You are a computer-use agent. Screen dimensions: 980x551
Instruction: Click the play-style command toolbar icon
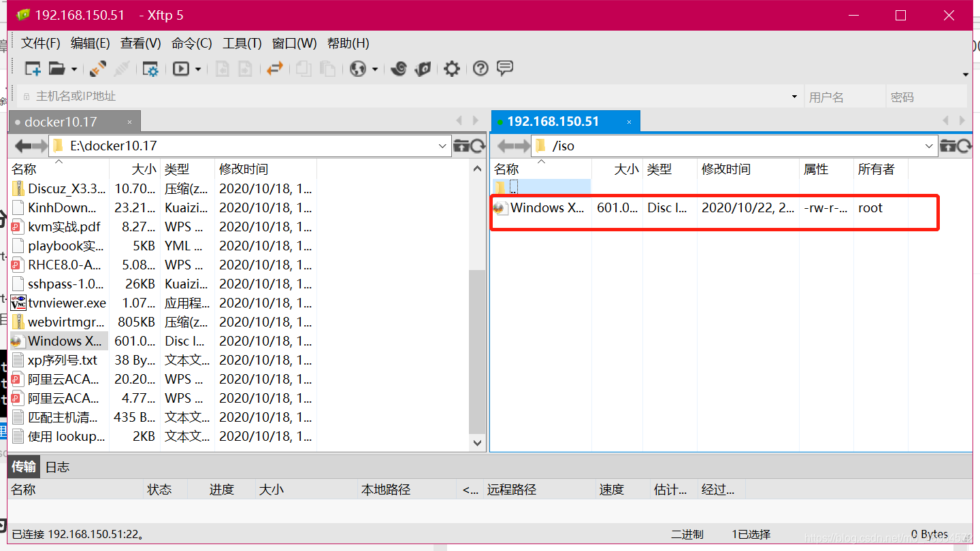pyautogui.click(x=180, y=69)
